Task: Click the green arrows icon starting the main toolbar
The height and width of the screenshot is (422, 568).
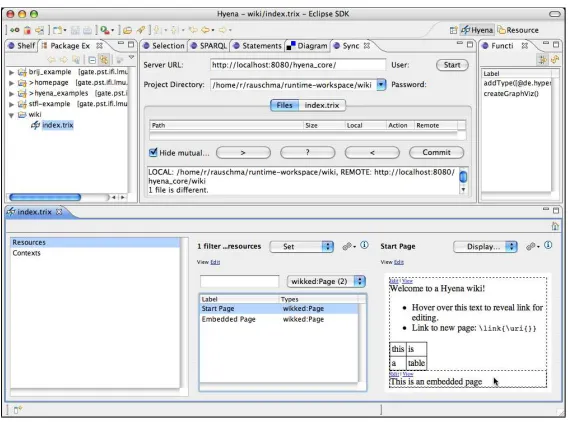Action: [15, 30]
